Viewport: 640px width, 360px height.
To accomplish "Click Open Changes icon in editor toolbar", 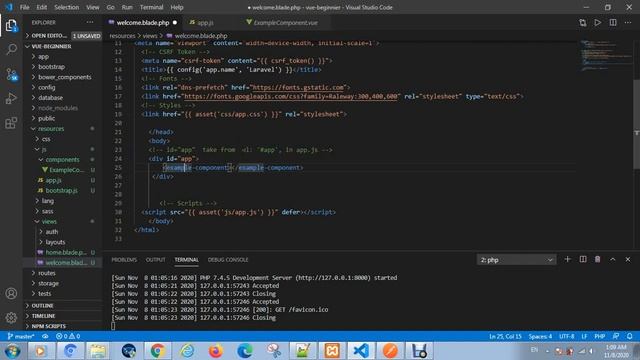I will coord(582,23).
